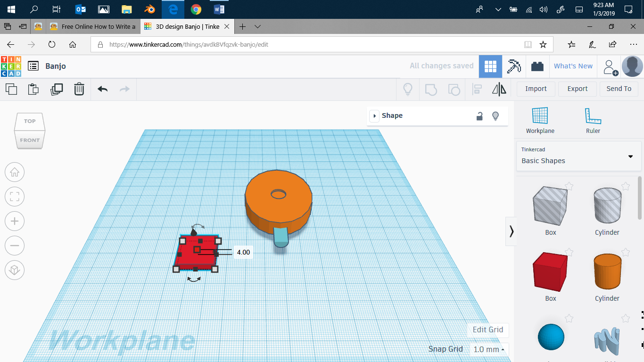This screenshot has height=362, width=644.
Task: Open a new browser tab
Action: point(242,26)
